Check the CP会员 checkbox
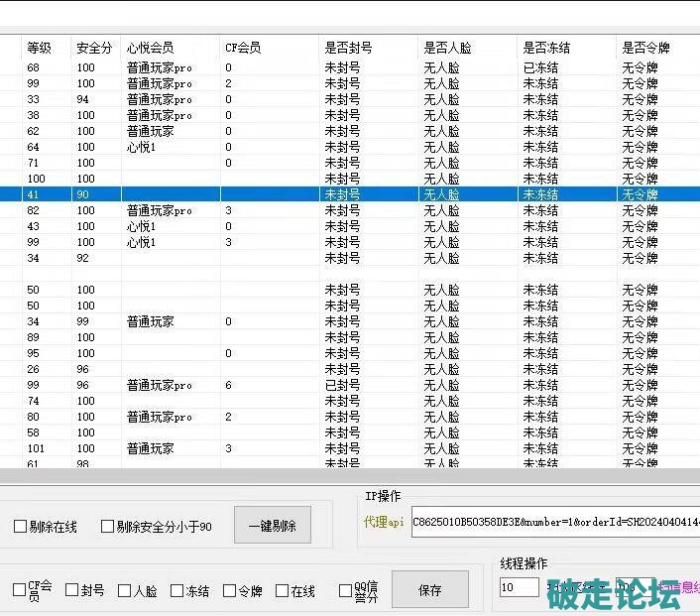This screenshot has height=616, width=700. pos(20,590)
